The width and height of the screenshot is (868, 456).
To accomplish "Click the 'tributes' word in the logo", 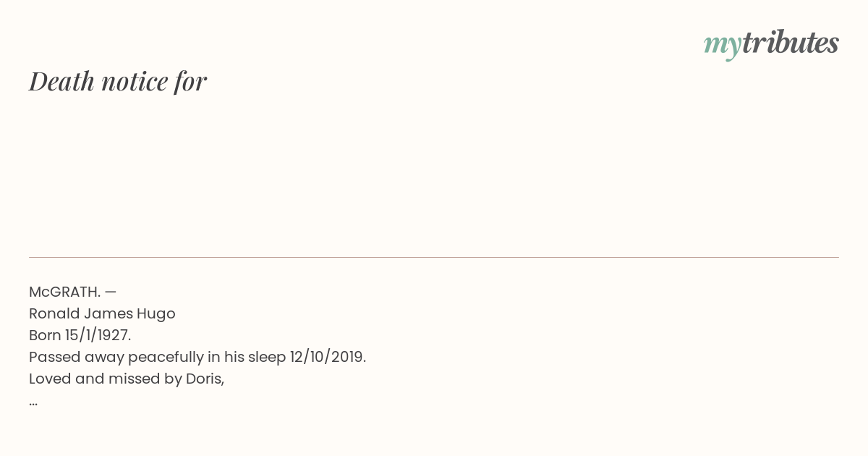I will tap(791, 42).
